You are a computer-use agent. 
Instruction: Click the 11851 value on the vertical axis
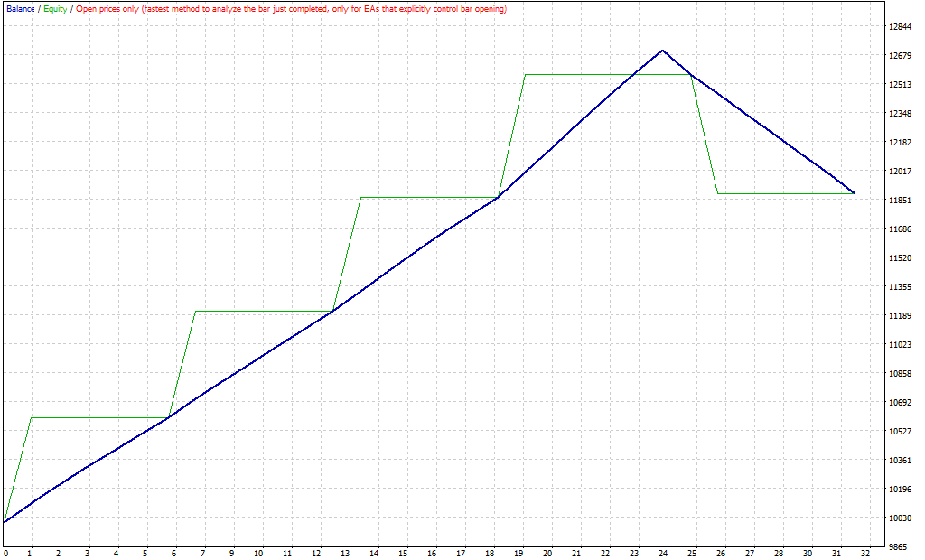[x=900, y=201]
